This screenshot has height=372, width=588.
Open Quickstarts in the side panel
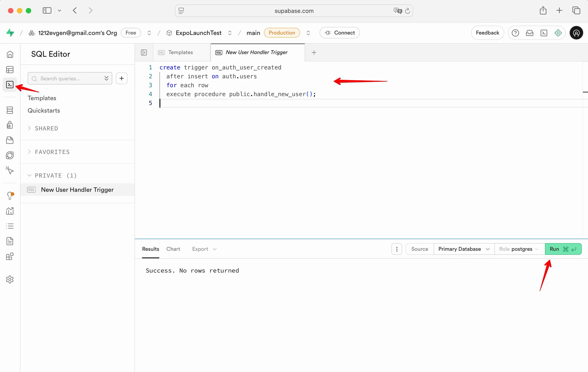[44, 111]
